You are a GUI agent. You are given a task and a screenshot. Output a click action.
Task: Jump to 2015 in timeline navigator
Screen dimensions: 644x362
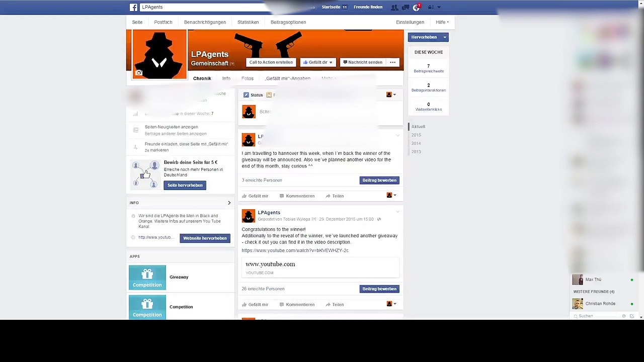pyautogui.click(x=416, y=135)
